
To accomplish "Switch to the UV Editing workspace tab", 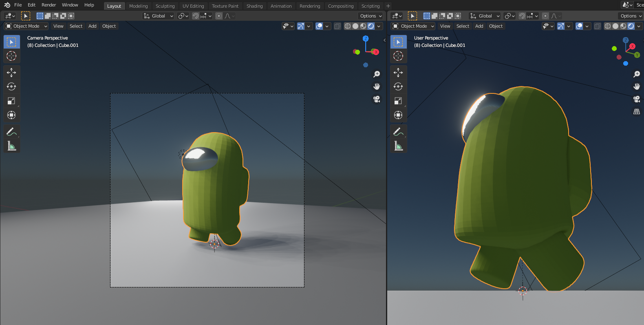I will pyautogui.click(x=193, y=6).
